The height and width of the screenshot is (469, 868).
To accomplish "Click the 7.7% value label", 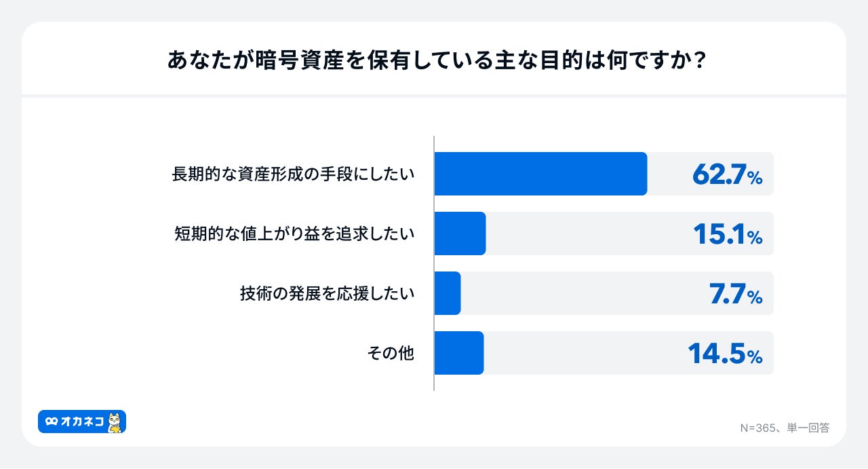I will 735,295.
